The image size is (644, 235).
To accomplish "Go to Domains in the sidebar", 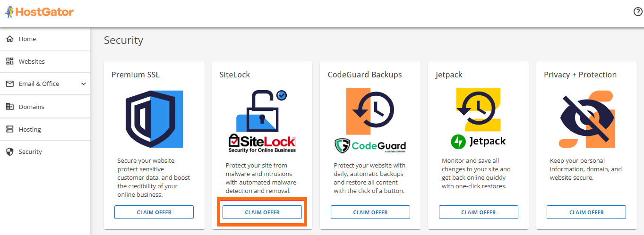I will click(x=45, y=107).
